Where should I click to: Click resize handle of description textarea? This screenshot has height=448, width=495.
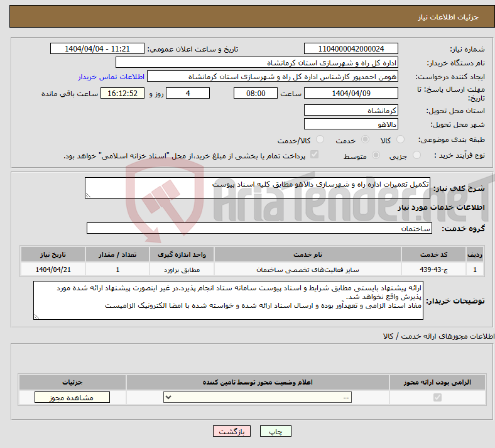[88, 195]
